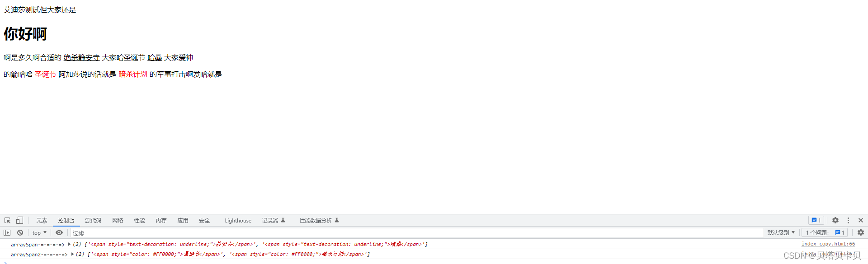Click the 你好啊 heading
The image size is (868, 264).
[25, 33]
